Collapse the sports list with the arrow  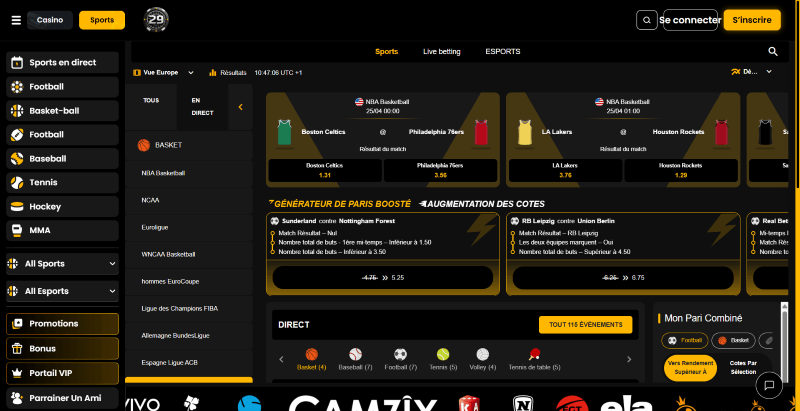[x=240, y=107]
